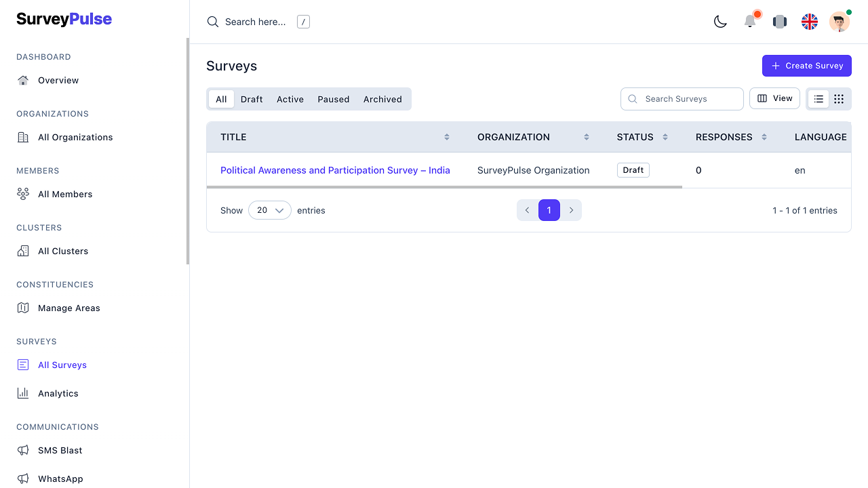Click the All Organizations building icon
The image size is (868, 488).
pos(23,137)
